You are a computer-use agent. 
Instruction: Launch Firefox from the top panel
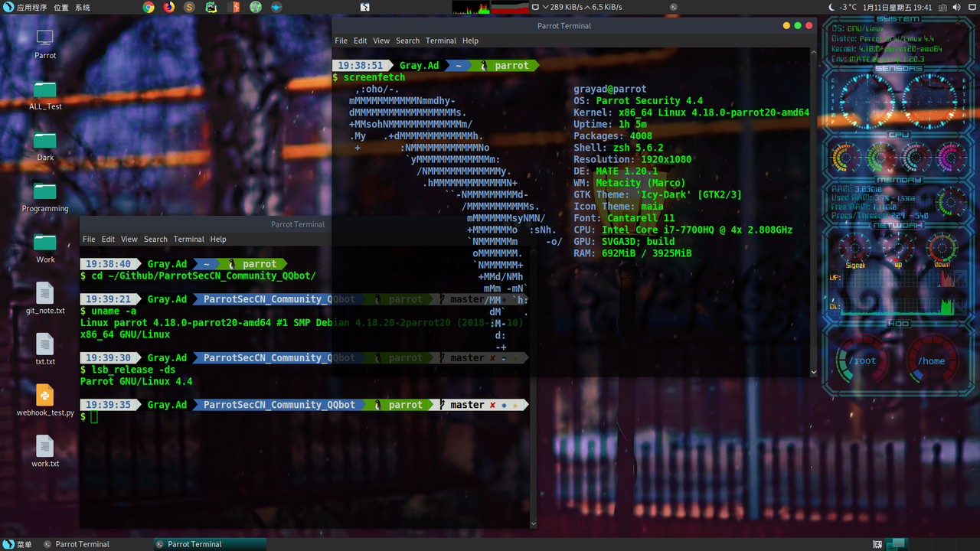(x=168, y=7)
